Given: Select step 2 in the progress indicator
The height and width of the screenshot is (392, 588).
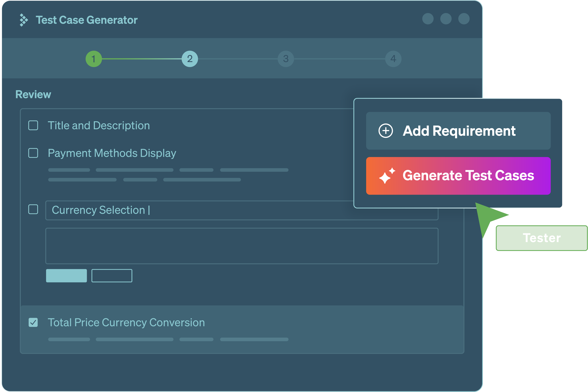Looking at the screenshot, I should [x=190, y=59].
